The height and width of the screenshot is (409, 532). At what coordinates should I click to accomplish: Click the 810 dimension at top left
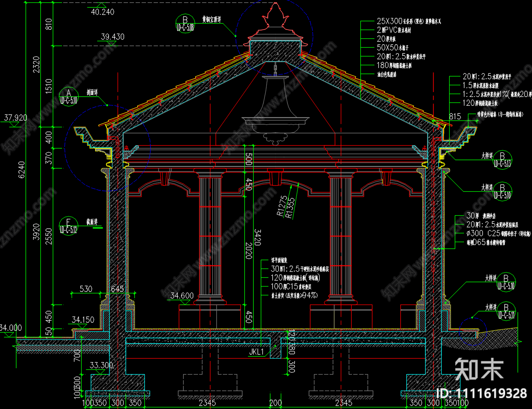tap(49, 24)
